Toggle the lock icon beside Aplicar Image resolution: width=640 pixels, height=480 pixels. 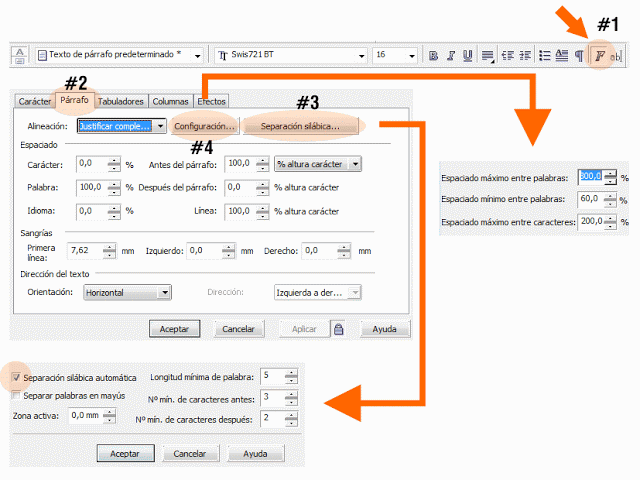click(339, 328)
